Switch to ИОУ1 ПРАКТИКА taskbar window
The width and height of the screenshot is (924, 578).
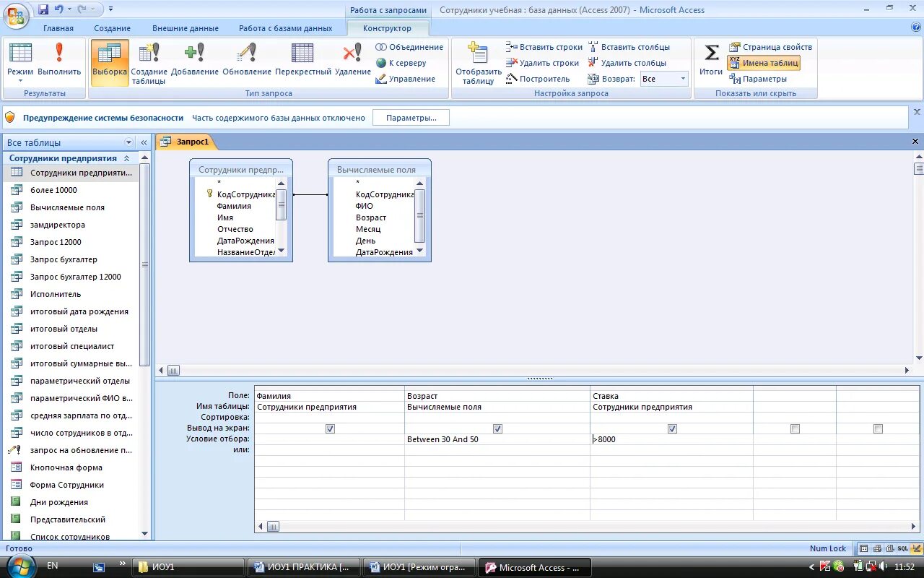[303, 567]
